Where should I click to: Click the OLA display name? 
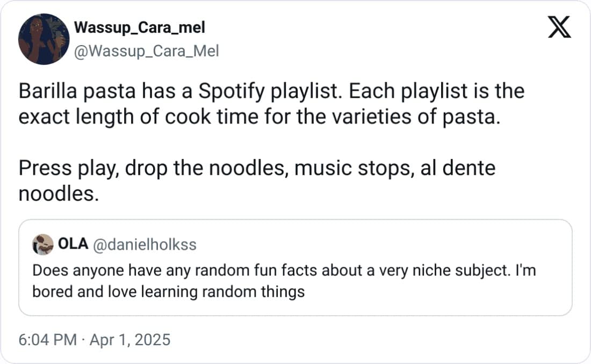pos(73,245)
